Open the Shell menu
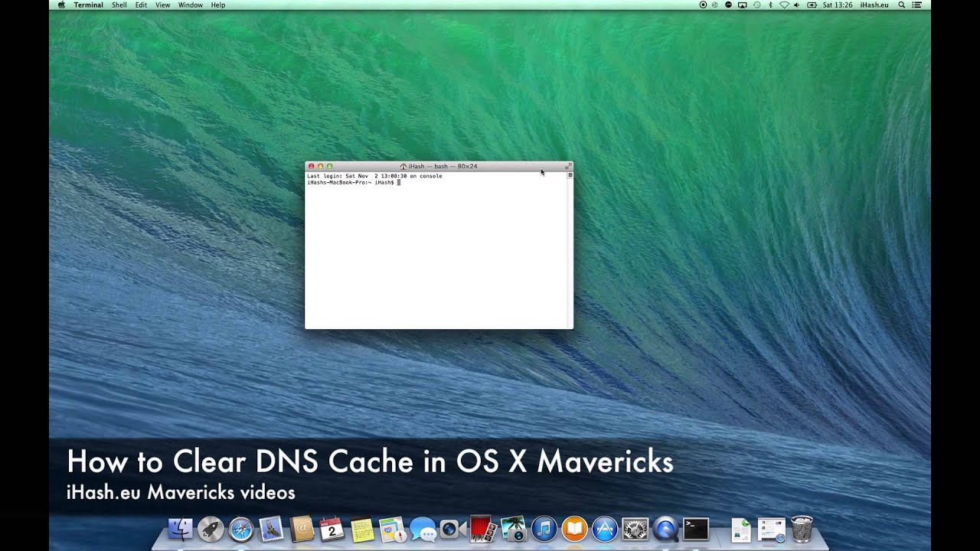 (119, 5)
